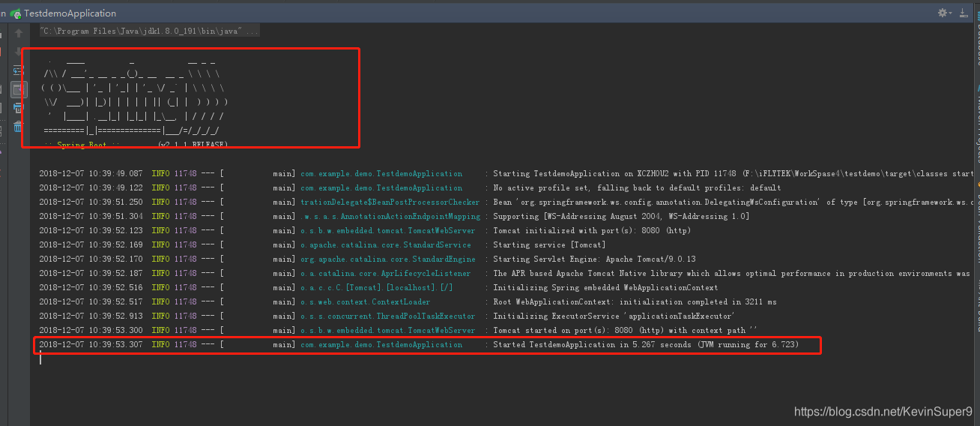
Task: Click the print console output icon
Action: (x=18, y=108)
